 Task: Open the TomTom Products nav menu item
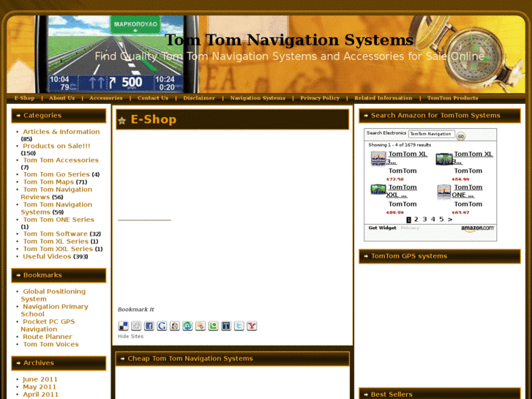coord(453,98)
